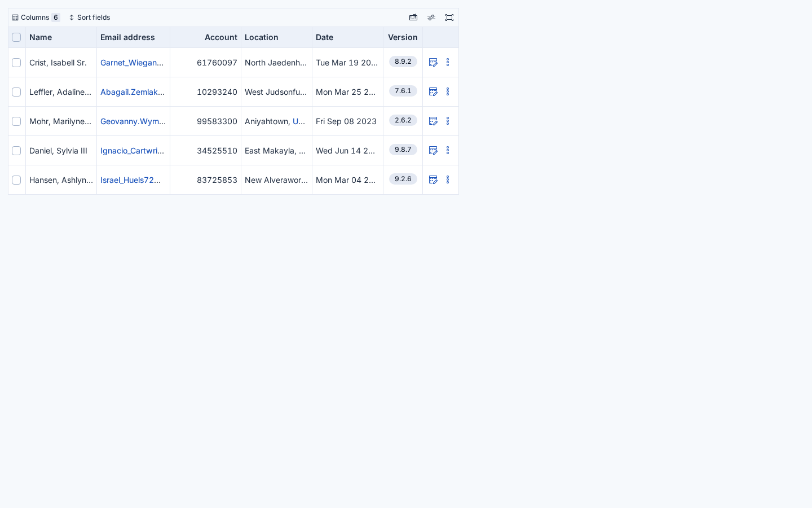This screenshot has height=508, width=812.
Task: Select the Daniel, Sylvia III row checkbox
Action: coord(16,151)
